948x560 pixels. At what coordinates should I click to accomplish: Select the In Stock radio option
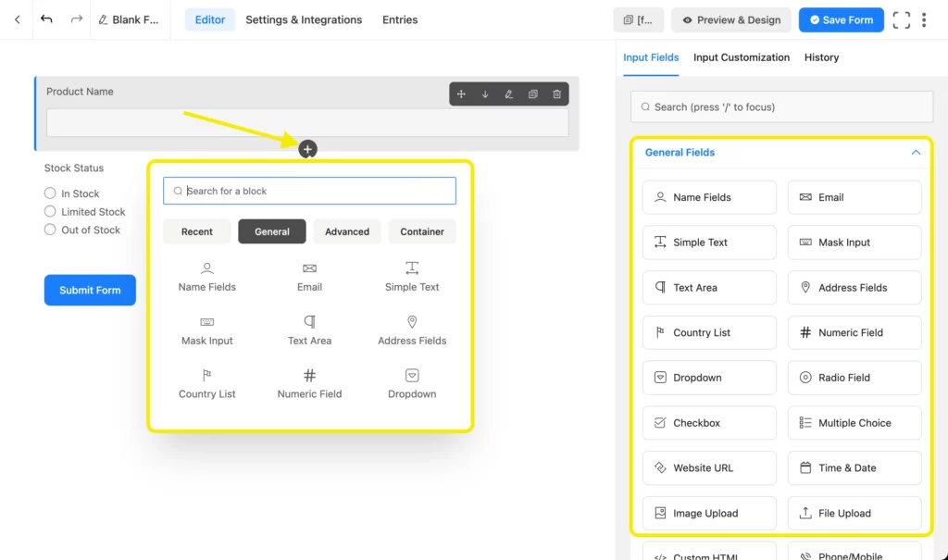click(51, 193)
